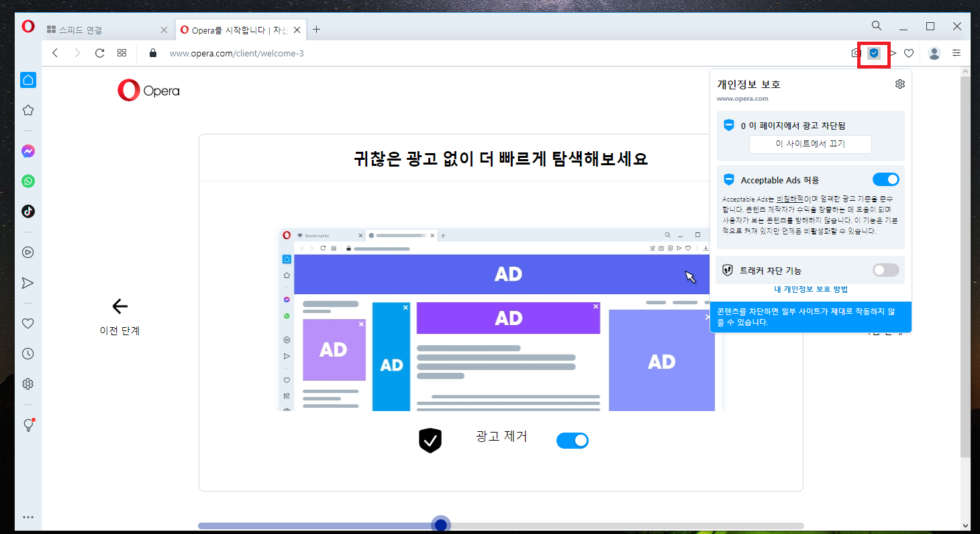This screenshot has height=534, width=980.
Task: Toggle the 광고 제거 switch
Action: click(x=573, y=441)
